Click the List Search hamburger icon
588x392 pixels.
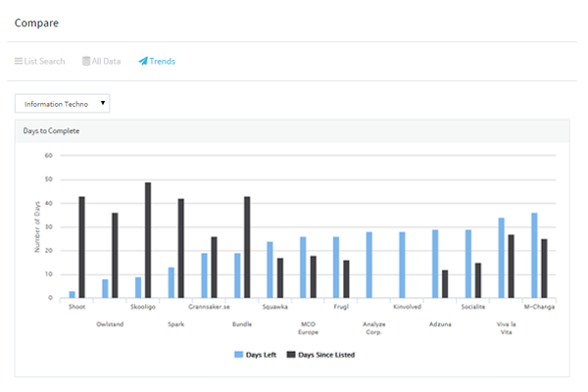point(19,62)
